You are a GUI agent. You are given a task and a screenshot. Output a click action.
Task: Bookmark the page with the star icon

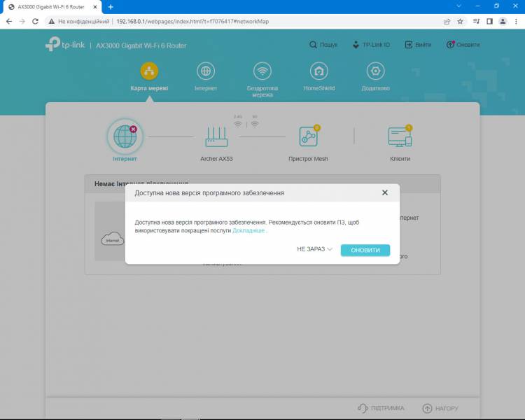460,22
